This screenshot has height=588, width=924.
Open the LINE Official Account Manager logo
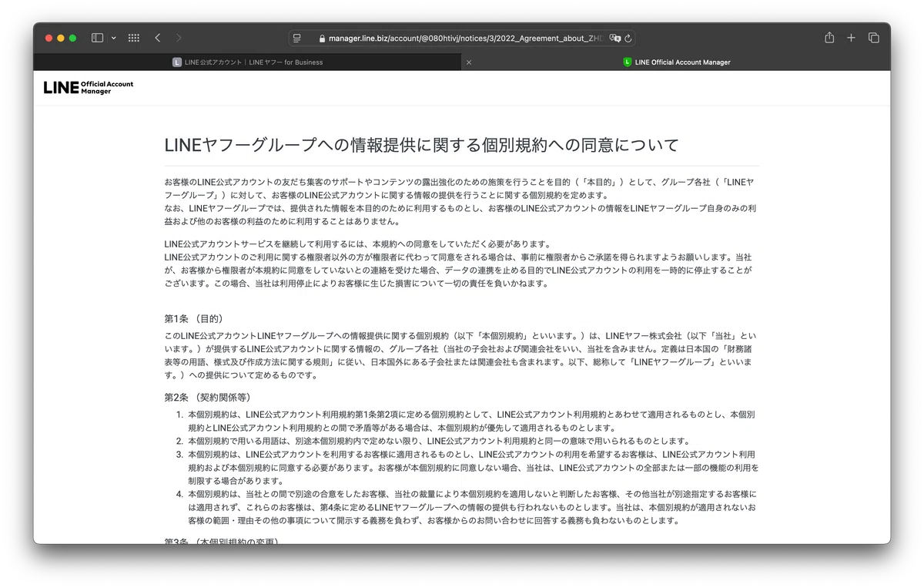click(x=89, y=87)
